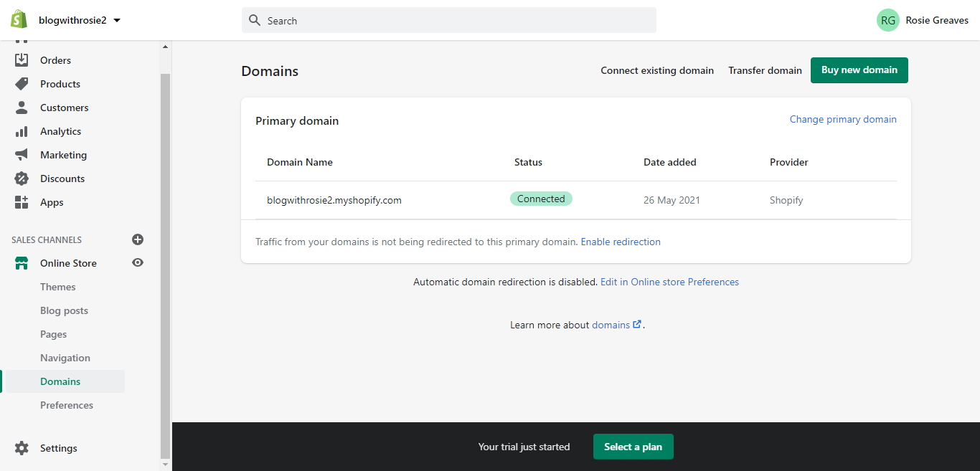Click the Customers person icon

pyautogui.click(x=22, y=108)
